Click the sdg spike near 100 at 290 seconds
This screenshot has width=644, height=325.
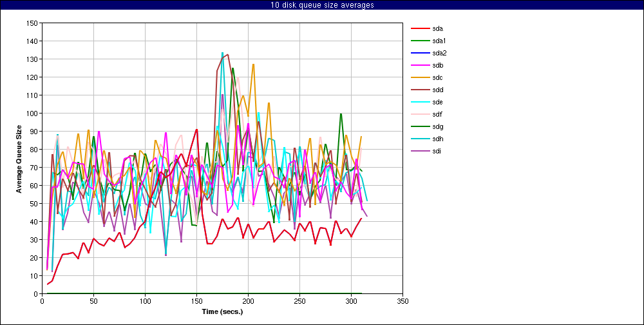[x=341, y=114]
